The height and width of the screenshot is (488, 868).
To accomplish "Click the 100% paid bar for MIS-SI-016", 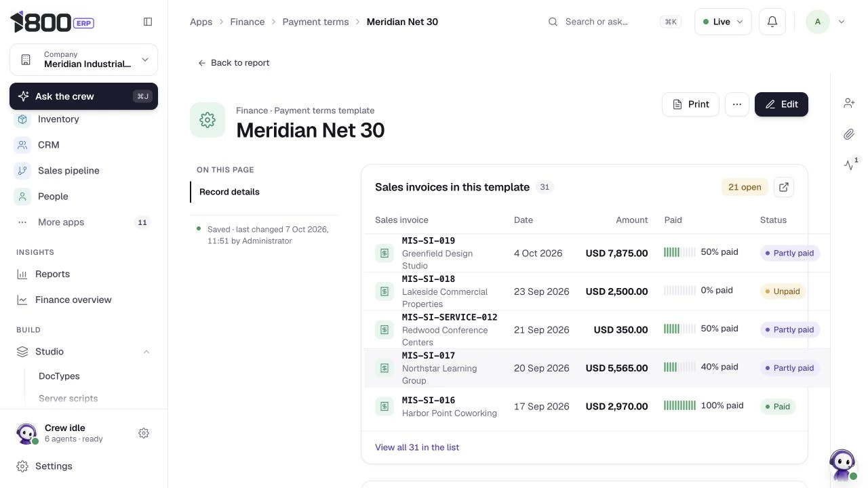I will tap(679, 405).
